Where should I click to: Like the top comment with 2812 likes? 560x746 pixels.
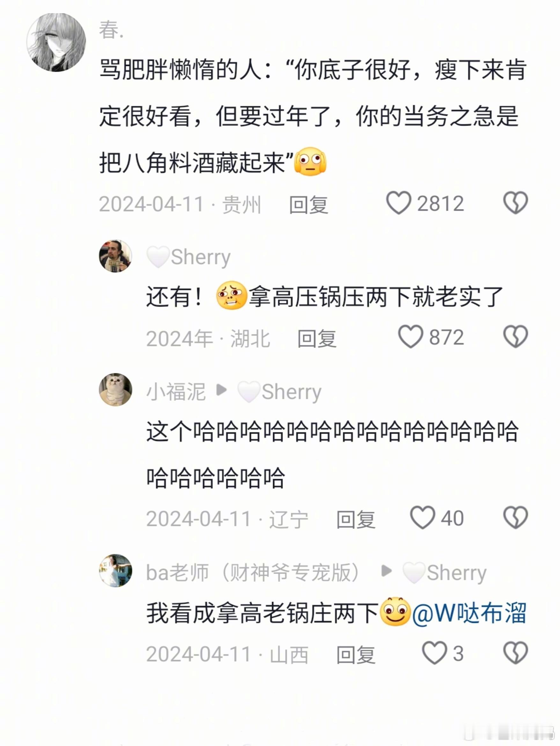[x=398, y=203]
